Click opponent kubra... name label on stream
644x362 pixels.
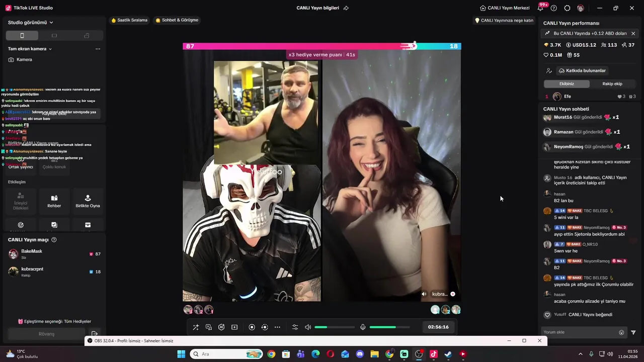439,294
